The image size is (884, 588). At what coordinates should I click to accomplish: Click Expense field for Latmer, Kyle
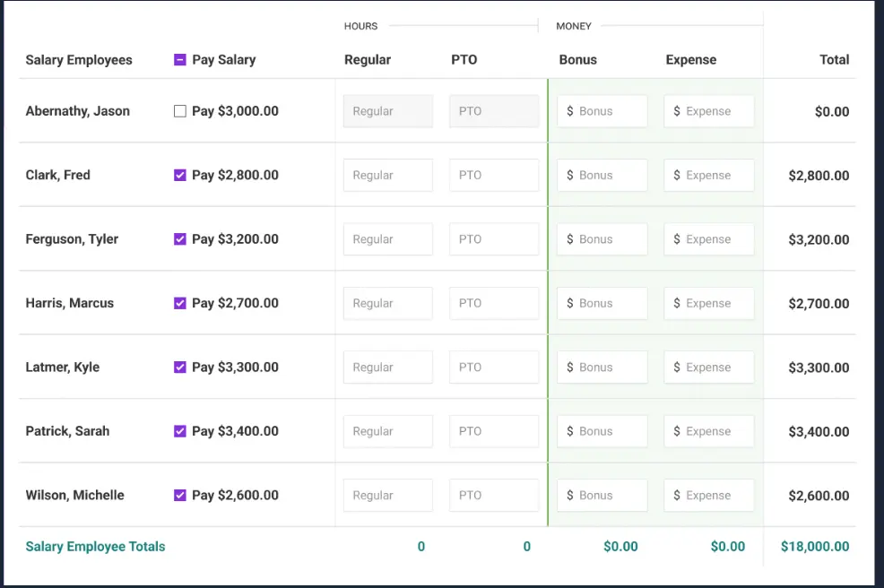pos(708,367)
